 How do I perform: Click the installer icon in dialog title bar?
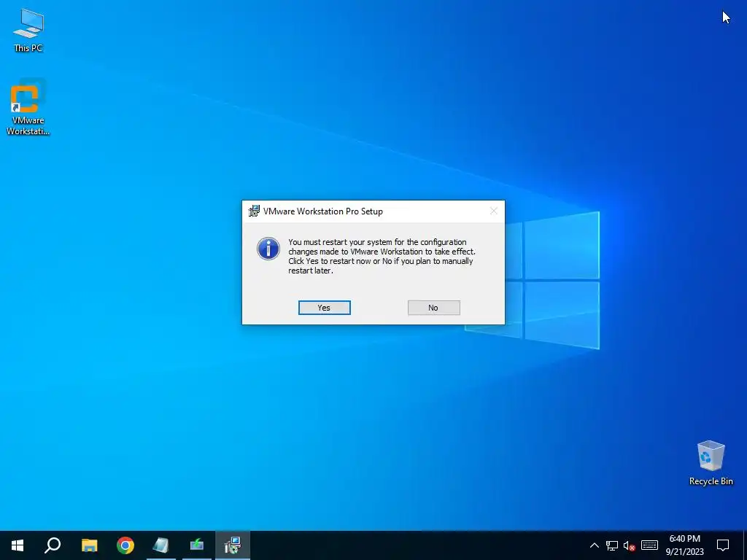(x=254, y=211)
